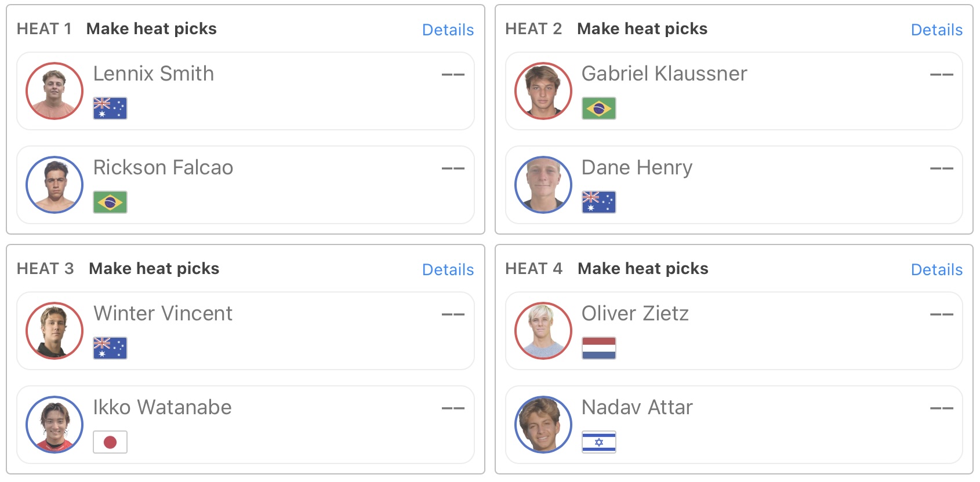The height and width of the screenshot is (482, 980).
Task: Click Israeli flag under Nadav Attar
Action: [599, 442]
